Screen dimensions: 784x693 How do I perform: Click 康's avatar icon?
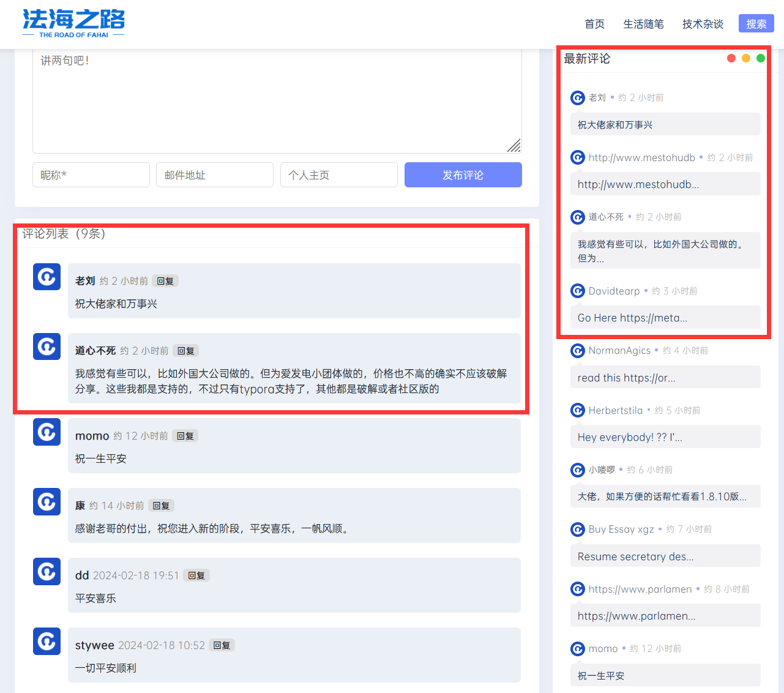click(47, 501)
